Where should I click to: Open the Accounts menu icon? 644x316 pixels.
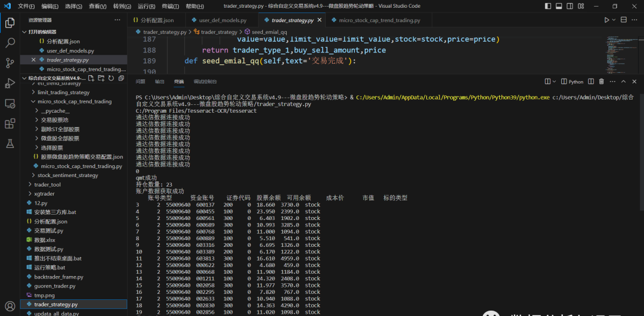(x=10, y=306)
